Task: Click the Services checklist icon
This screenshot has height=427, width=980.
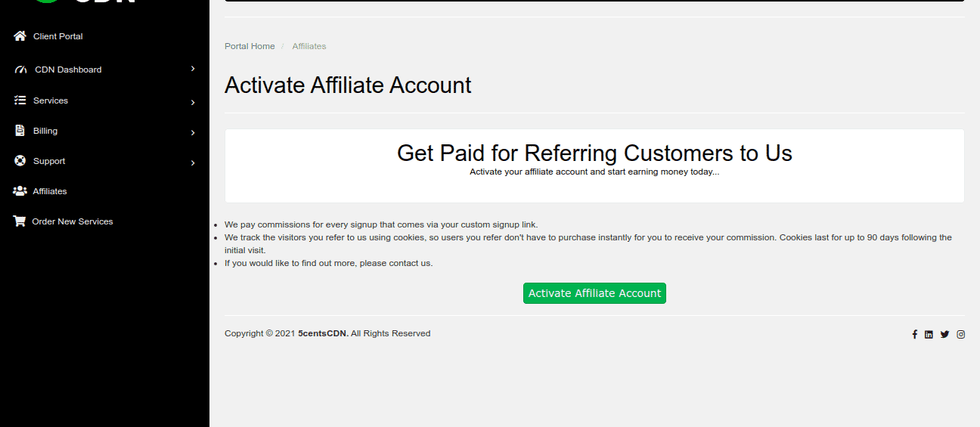Action: [x=20, y=100]
